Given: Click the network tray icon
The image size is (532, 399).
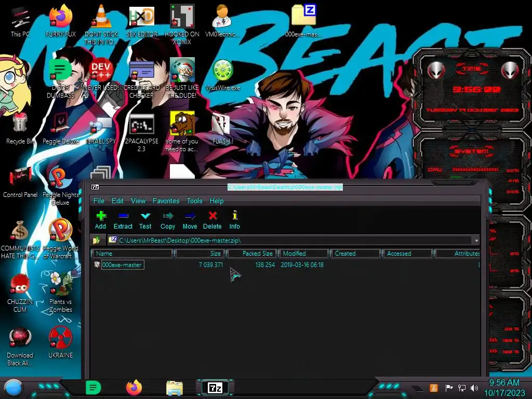Looking at the screenshot, I should pos(462,388).
